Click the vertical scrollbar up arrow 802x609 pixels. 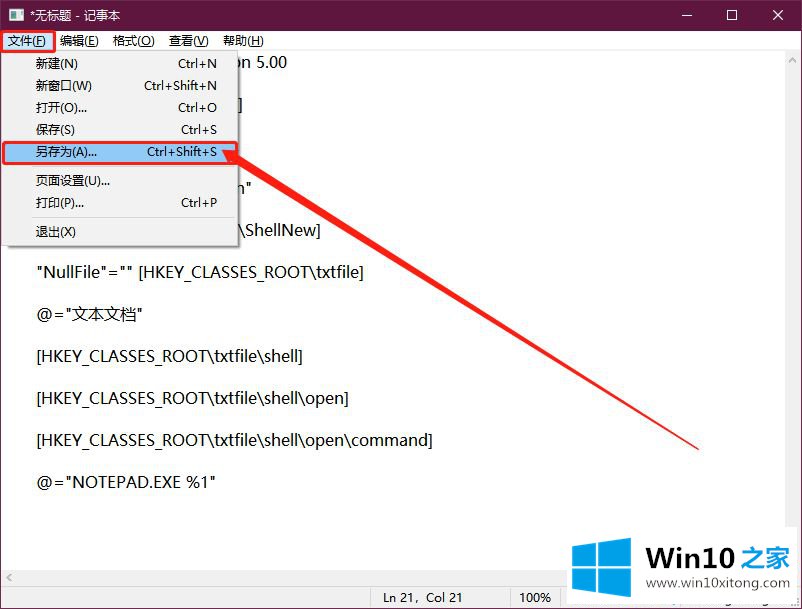[x=792, y=60]
